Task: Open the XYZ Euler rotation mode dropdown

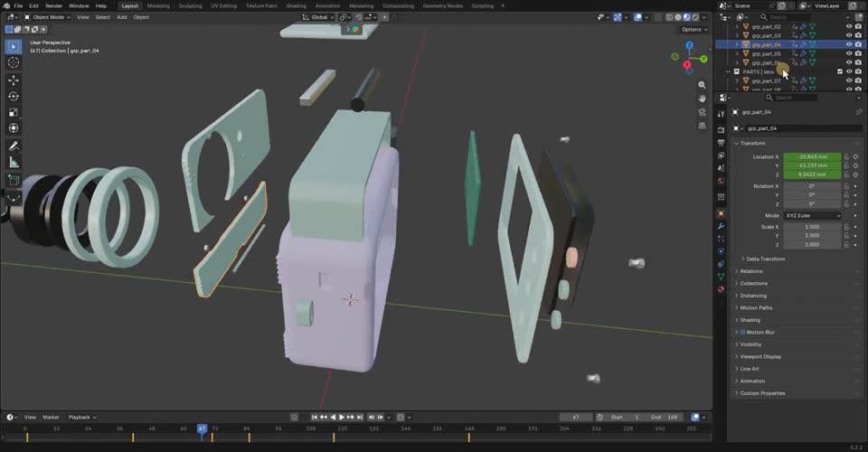Action: point(812,216)
